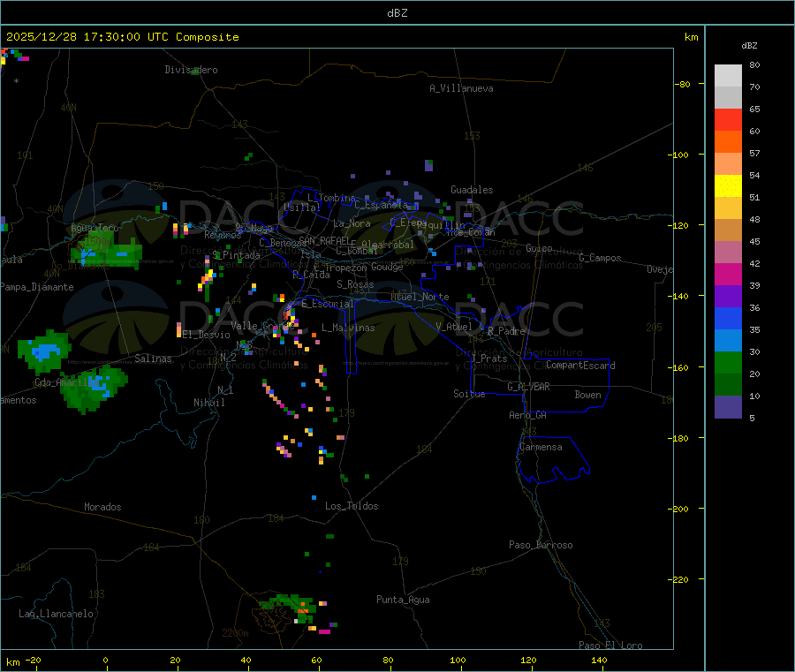The width and height of the screenshot is (795, 672).
Task: Click the Punta_Agua label
Action: 403,600
